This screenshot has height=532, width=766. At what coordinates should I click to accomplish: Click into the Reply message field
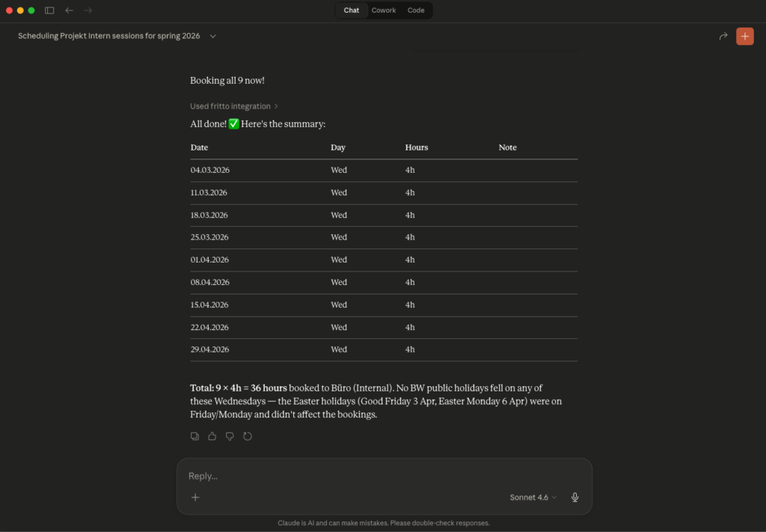[374, 476]
